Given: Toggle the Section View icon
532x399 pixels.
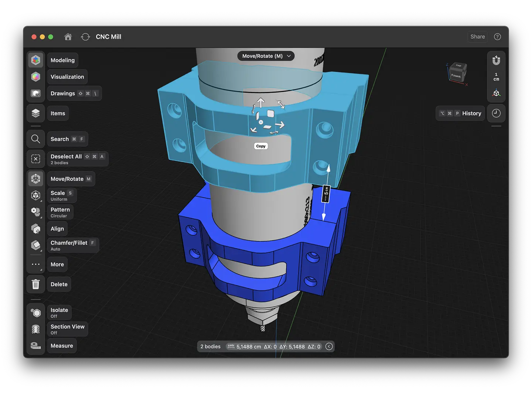Looking at the screenshot, I should 35,329.
